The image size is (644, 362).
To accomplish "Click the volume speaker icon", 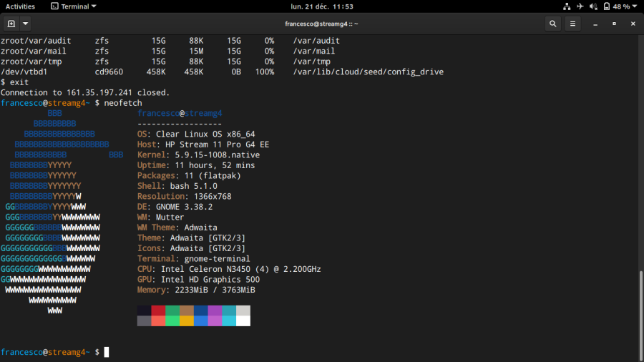I will pyautogui.click(x=592, y=6).
